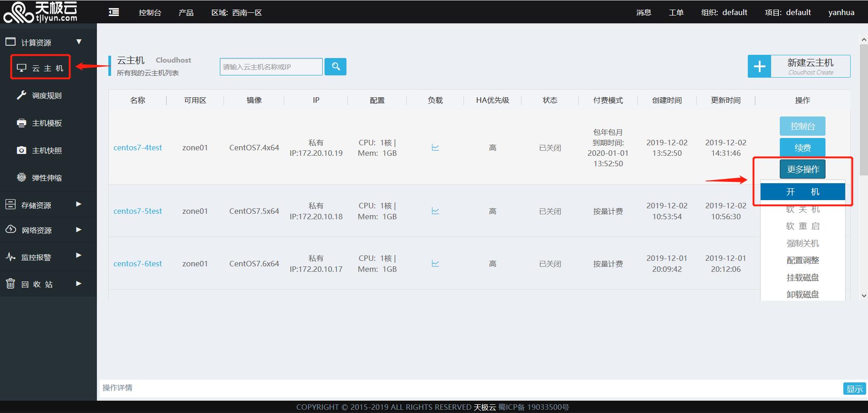Expand the 网络资源 section

37,230
